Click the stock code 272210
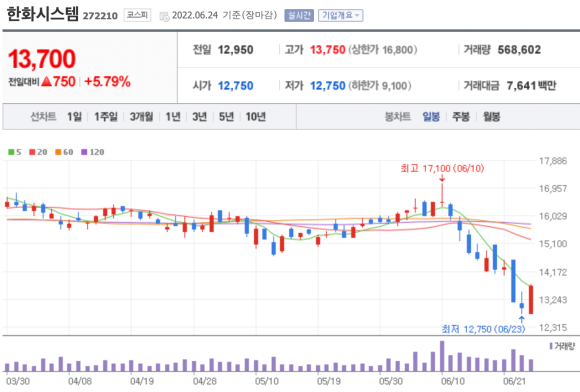The width and height of the screenshot is (580, 392). tap(100, 16)
